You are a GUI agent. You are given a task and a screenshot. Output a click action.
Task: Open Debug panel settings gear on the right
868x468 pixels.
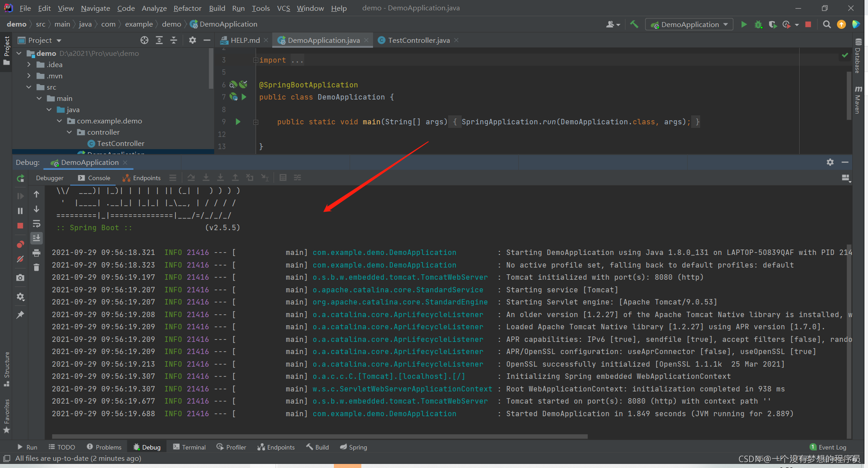[830, 162]
